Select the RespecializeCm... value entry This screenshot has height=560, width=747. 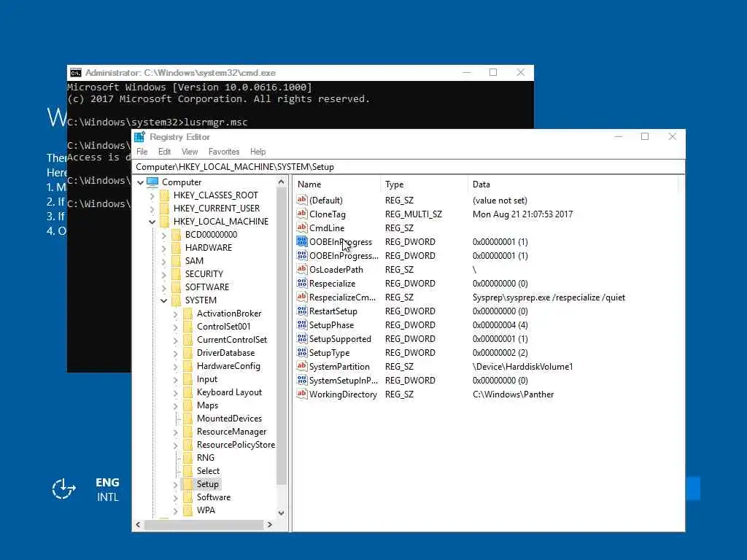click(x=343, y=297)
